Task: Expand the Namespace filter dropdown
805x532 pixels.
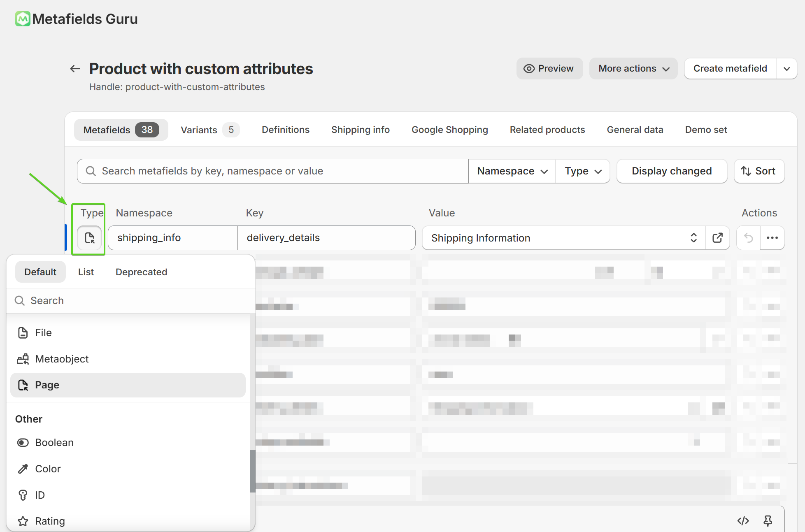Action: pyautogui.click(x=512, y=171)
